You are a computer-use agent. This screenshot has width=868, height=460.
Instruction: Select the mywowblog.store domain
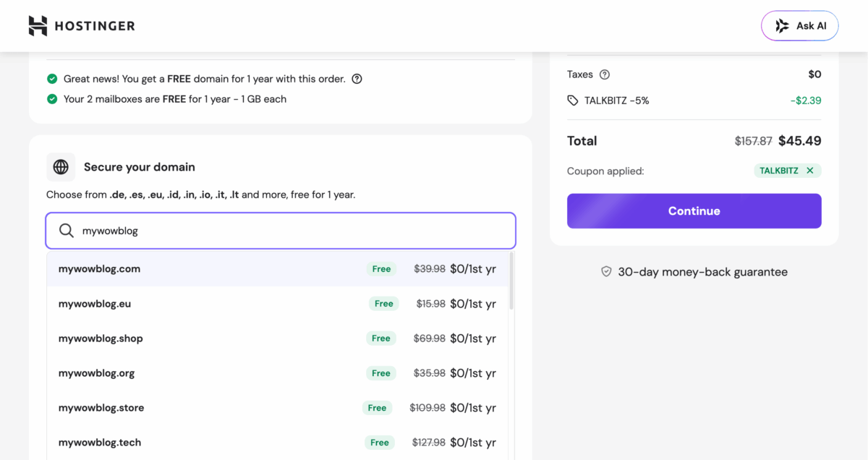[278, 408]
